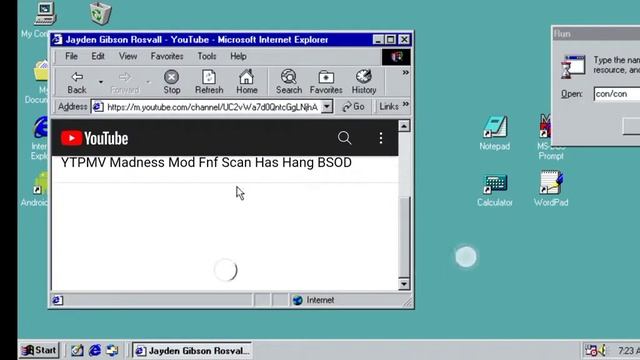The image size is (640, 360).
Task: Launch Internet Explorer from the Quick Launch bar
Action: click(95, 350)
